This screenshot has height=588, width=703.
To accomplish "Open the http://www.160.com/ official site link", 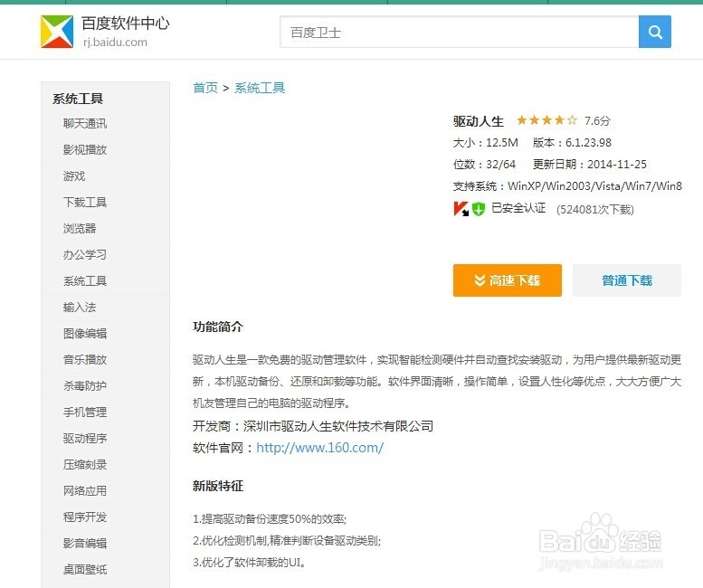I will coord(319,447).
